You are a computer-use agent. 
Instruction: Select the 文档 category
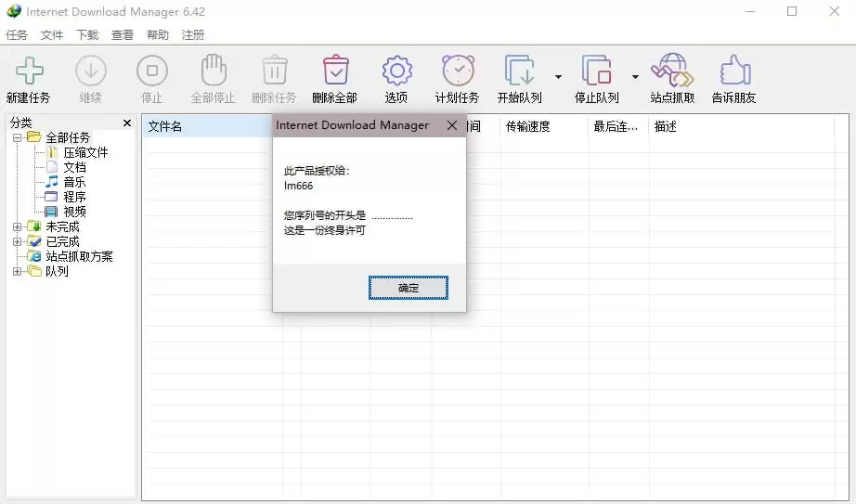point(75,167)
